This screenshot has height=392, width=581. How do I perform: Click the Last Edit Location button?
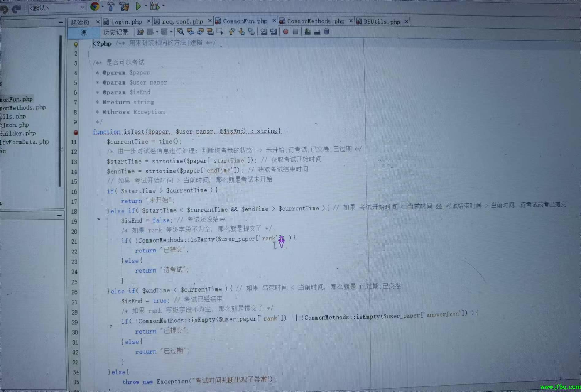(x=140, y=32)
